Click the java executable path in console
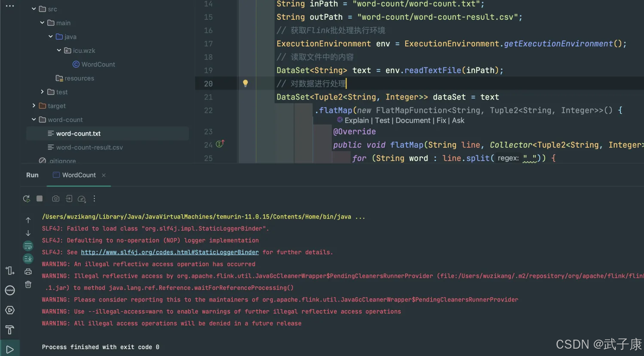The width and height of the screenshot is (644, 356). pyautogui.click(x=197, y=217)
